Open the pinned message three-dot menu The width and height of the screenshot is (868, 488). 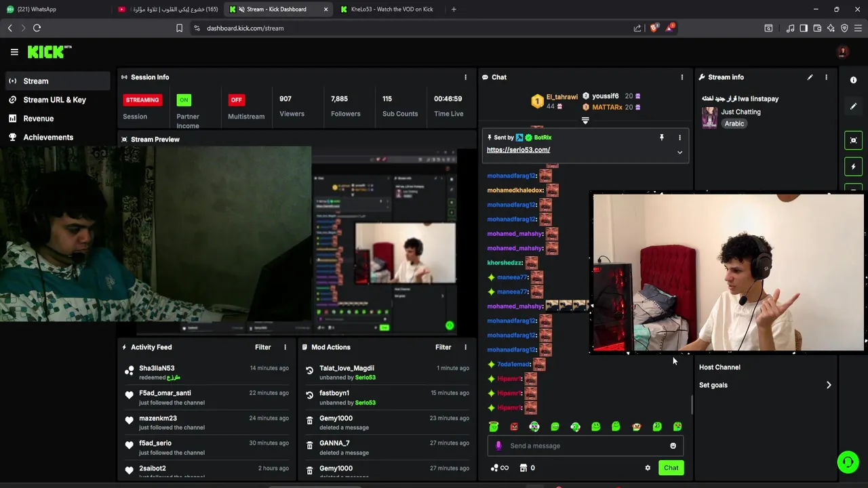coord(679,138)
